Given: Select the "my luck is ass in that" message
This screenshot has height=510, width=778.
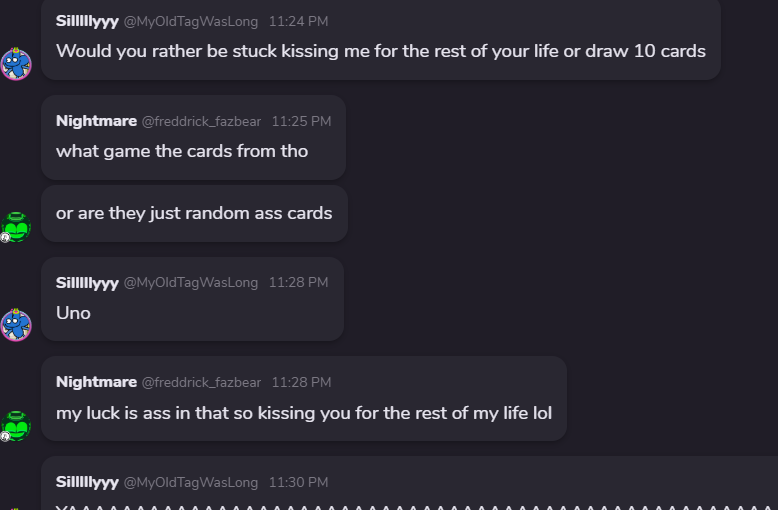Looking at the screenshot, I should coord(303,412).
